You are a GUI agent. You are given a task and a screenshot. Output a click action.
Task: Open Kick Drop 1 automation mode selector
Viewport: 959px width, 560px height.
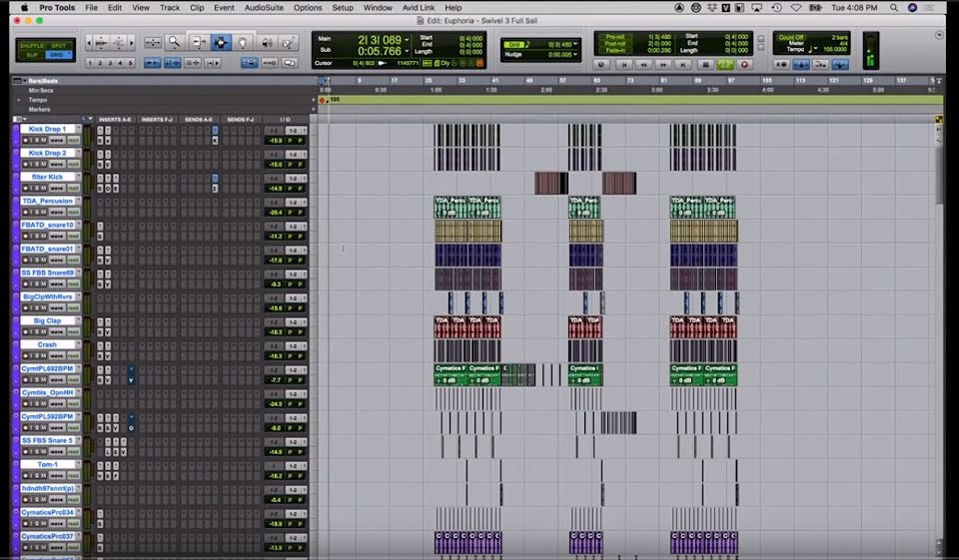pyautogui.click(x=73, y=141)
